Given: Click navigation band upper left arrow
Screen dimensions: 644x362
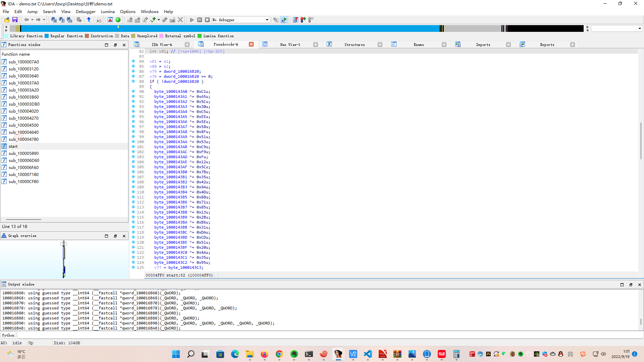Looking at the screenshot, I should pos(6,27).
